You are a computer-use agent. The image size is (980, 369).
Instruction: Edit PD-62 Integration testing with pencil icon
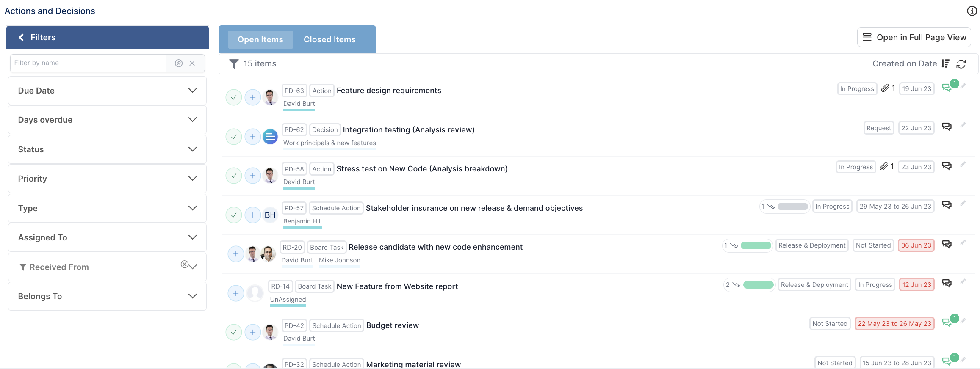pyautogui.click(x=963, y=125)
